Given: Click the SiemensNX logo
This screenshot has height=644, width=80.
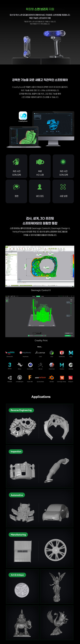Looking at the screenshot, I should pyautogui.click(x=10, y=353).
